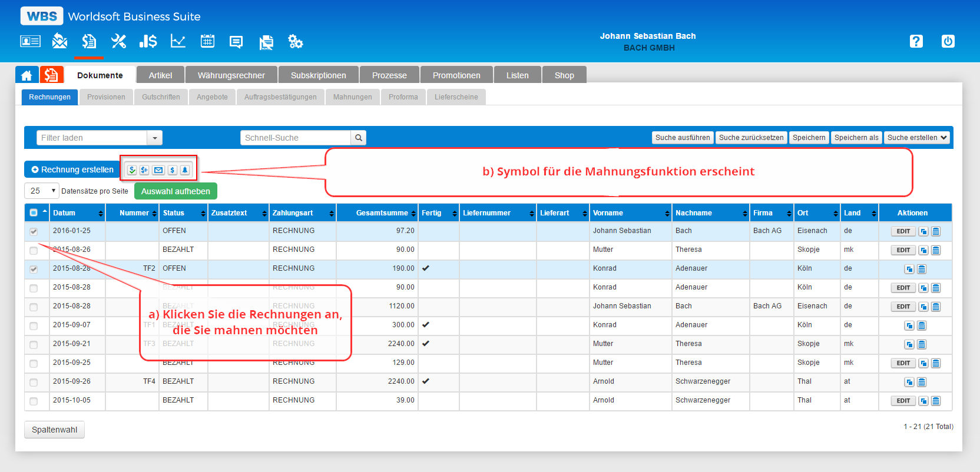Expand the Suche erstellen dropdown
This screenshot has width=980, height=472.
[x=917, y=138]
